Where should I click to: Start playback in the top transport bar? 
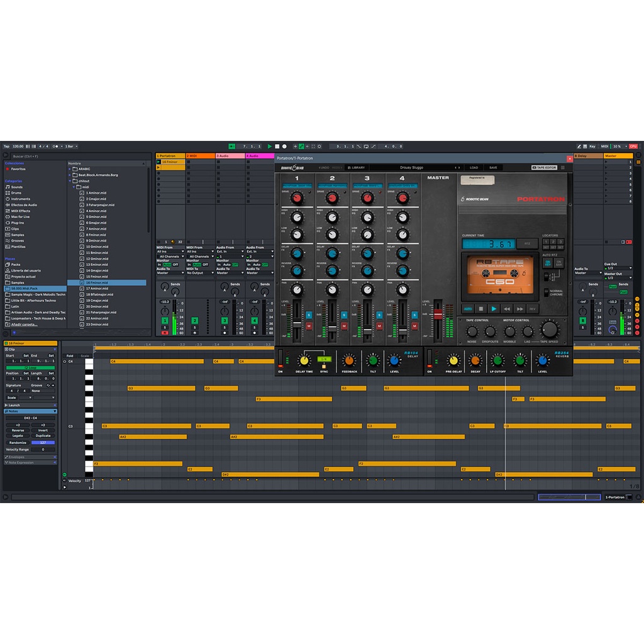(270, 147)
